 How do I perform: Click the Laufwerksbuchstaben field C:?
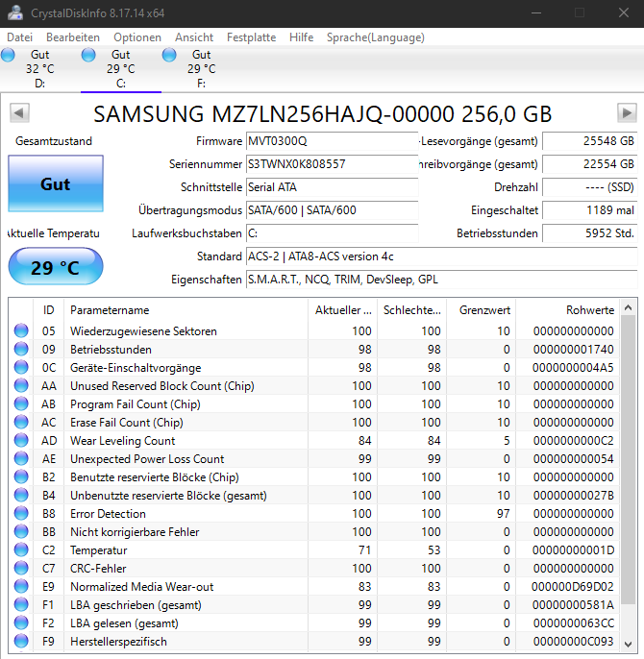pyautogui.click(x=332, y=233)
